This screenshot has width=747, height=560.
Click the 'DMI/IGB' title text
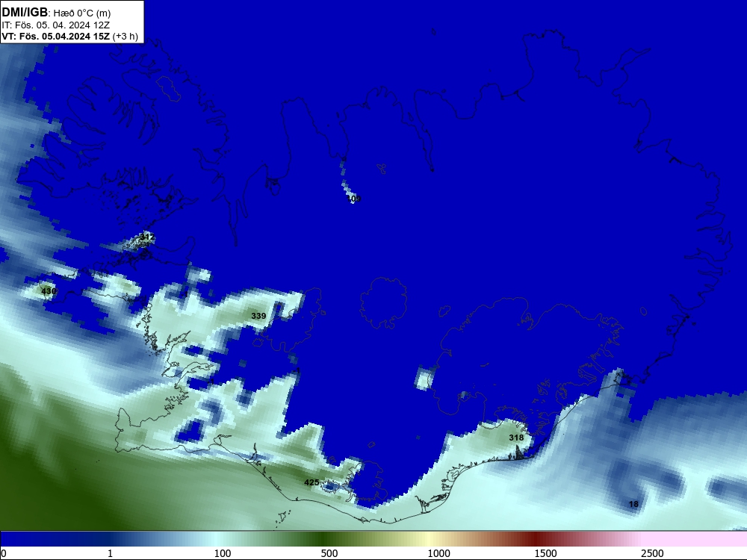pos(25,13)
